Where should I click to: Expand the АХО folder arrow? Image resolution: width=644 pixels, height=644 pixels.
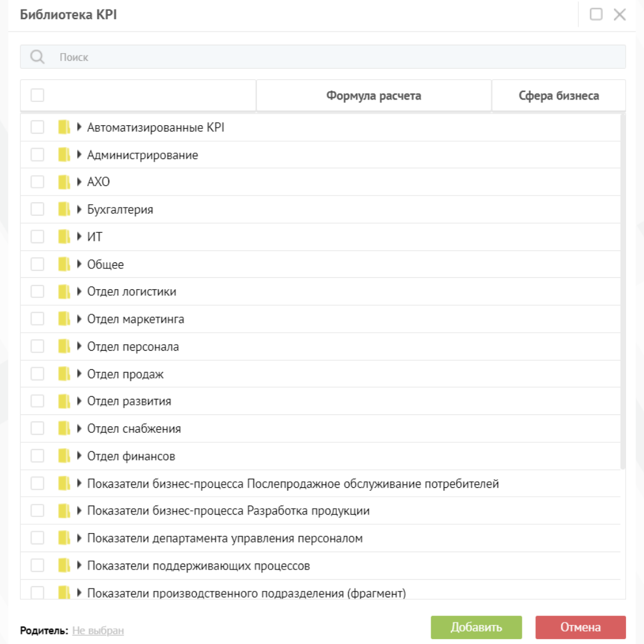pyautogui.click(x=79, y=182)
